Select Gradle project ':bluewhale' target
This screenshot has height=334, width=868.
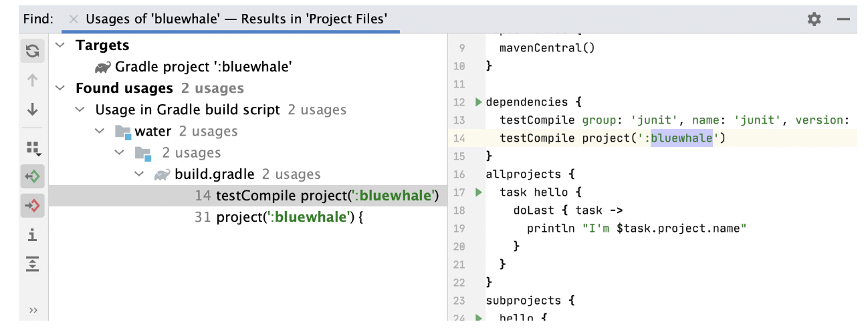pos(203,67)
